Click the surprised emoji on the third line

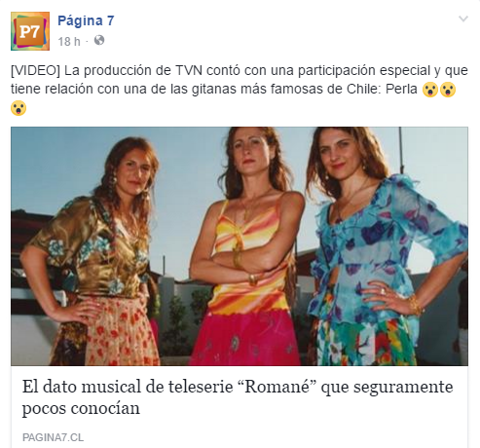[x=18, y=108]
